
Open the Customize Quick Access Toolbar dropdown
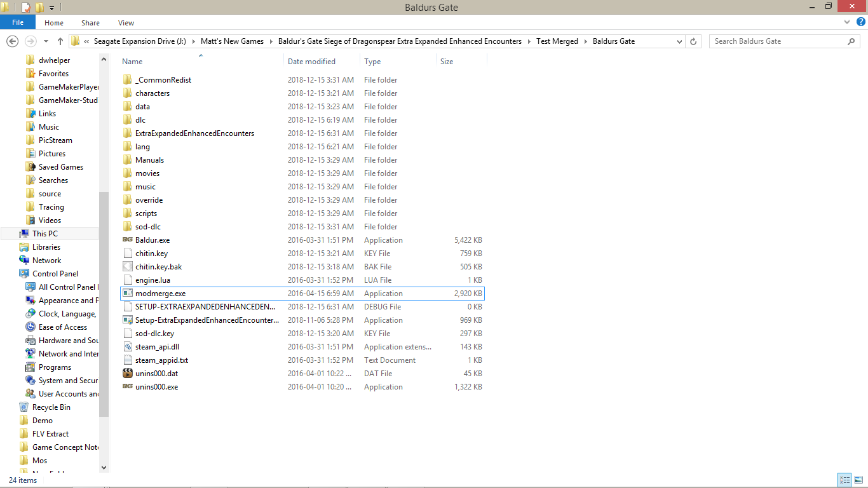coord(52,8)
